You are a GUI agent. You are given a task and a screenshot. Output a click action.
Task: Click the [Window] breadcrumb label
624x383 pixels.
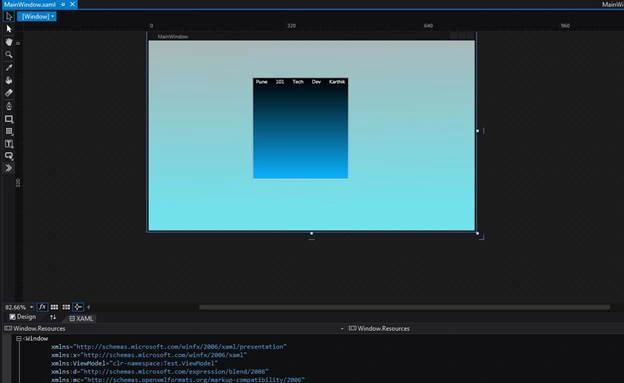(x=35, y=17)
